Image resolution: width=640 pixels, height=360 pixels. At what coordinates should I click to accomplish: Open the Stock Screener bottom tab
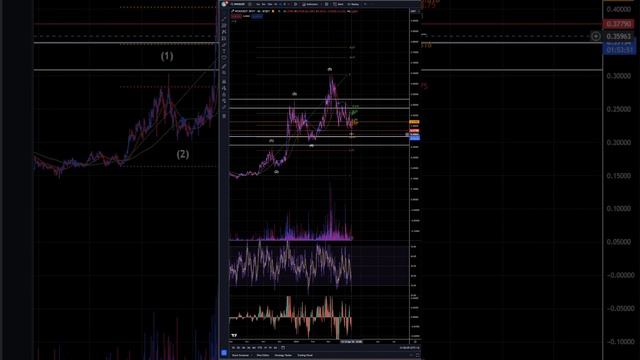[240, 356]
